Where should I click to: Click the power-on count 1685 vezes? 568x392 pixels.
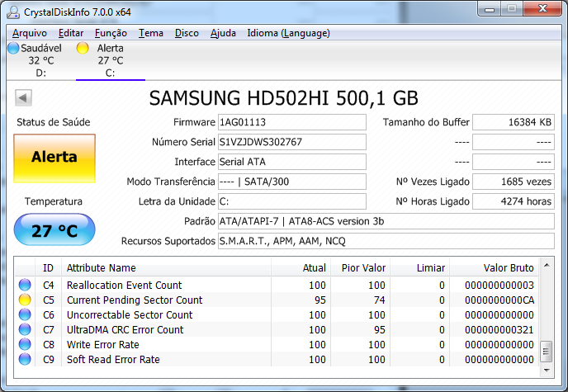click(x=514, y=182)
